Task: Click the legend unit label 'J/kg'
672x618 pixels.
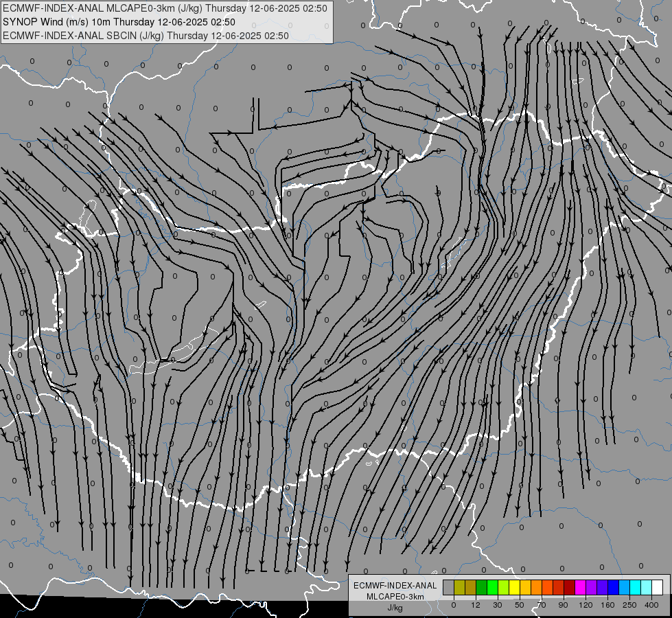Action: (x=395, y=607)
